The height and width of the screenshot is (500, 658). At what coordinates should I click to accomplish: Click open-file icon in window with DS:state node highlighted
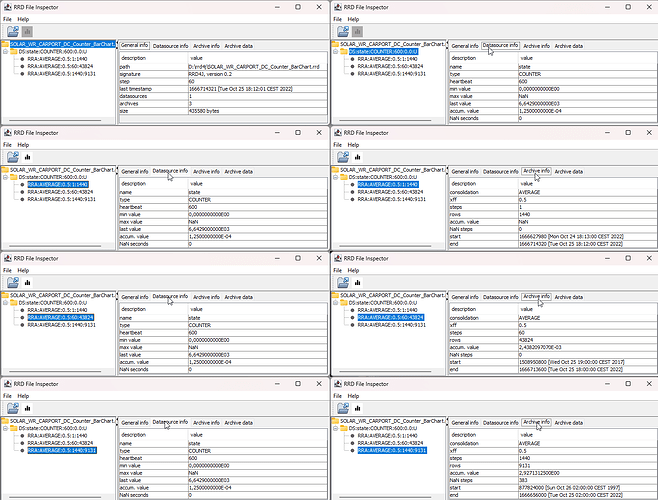pos(343,31)
